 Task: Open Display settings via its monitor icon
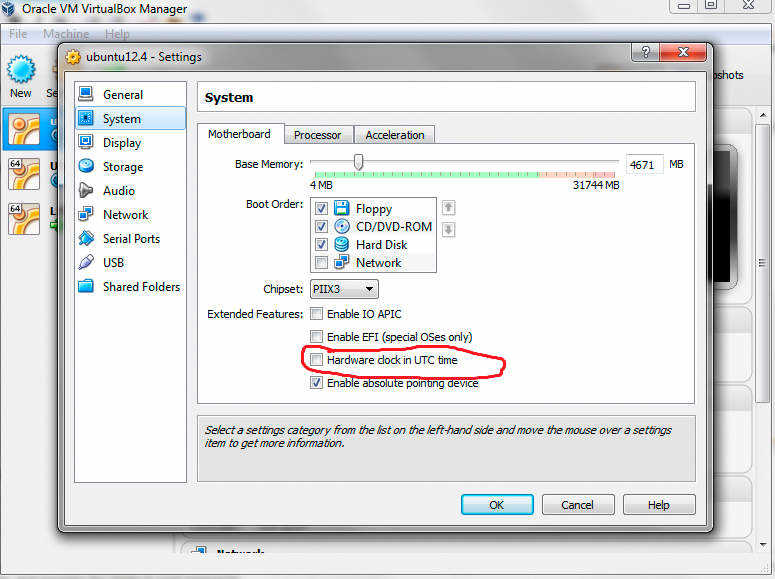click(x=86, y=142)
